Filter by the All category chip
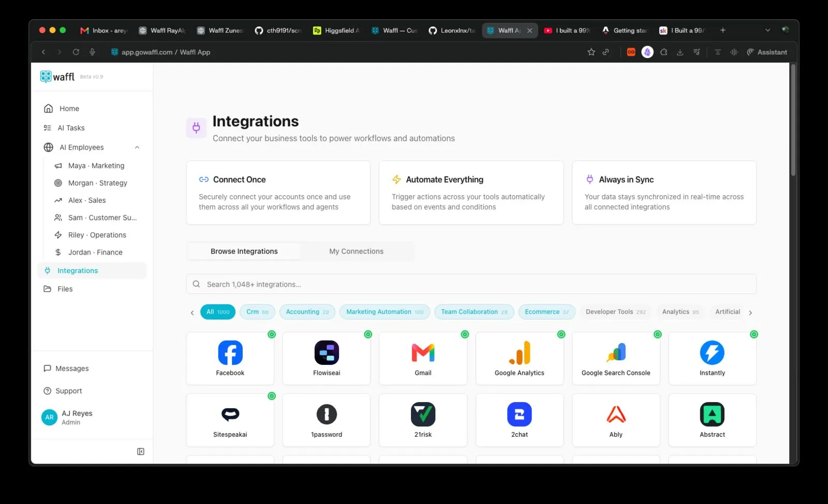This screenshot has height=504, width=828. point(218,312)
